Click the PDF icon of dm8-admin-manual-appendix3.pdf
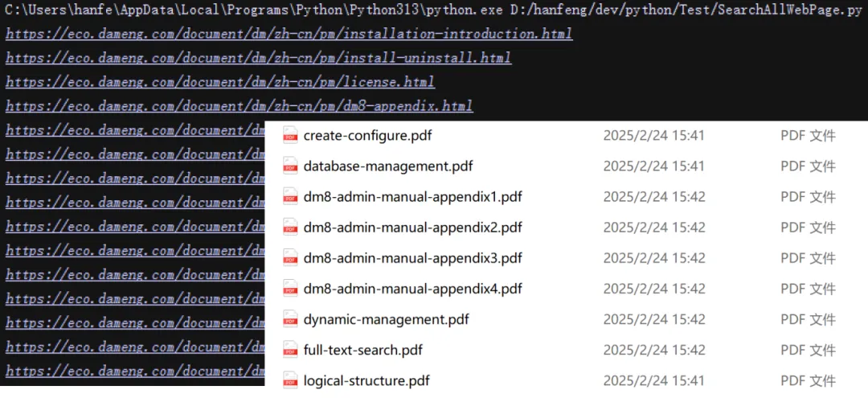 click(x=291, y=258)
